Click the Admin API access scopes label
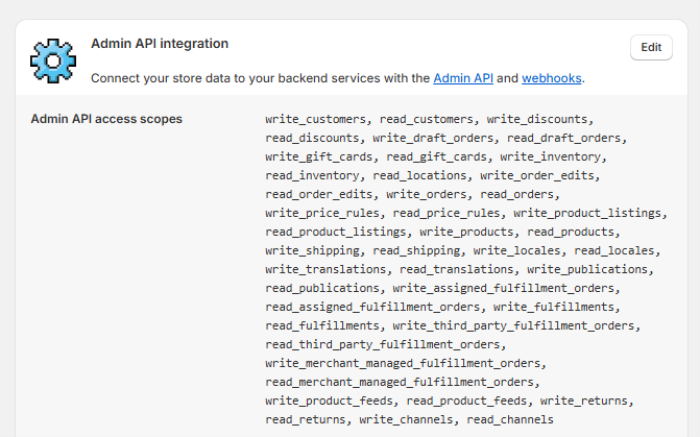The width and height of the screenshot is (700, 437). coord(106,119)
